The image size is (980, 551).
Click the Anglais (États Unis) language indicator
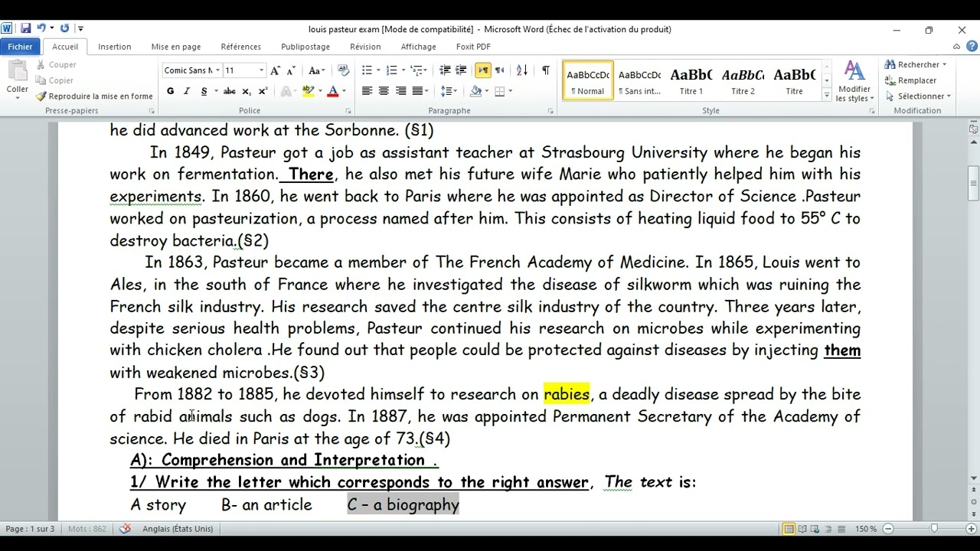tap(178, 529)
